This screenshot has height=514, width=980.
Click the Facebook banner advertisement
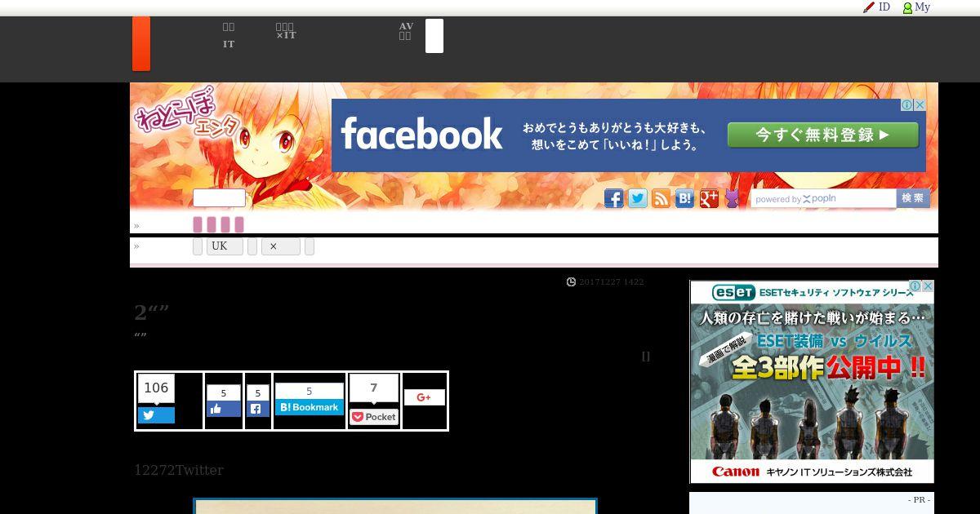(x=629, y=135)
